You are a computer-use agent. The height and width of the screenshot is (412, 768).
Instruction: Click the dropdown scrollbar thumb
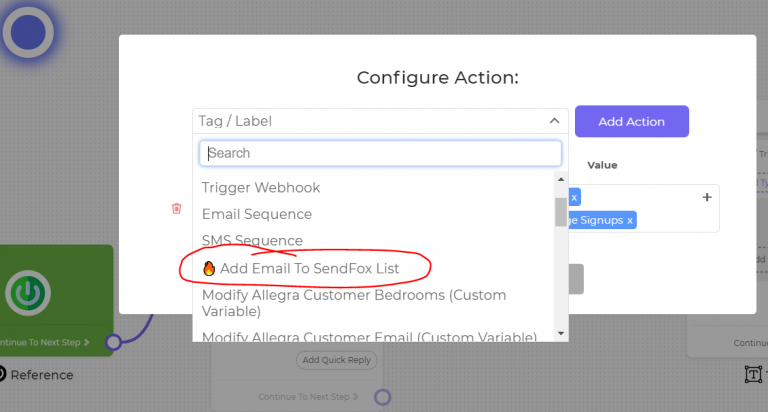[x=561, y=212]
